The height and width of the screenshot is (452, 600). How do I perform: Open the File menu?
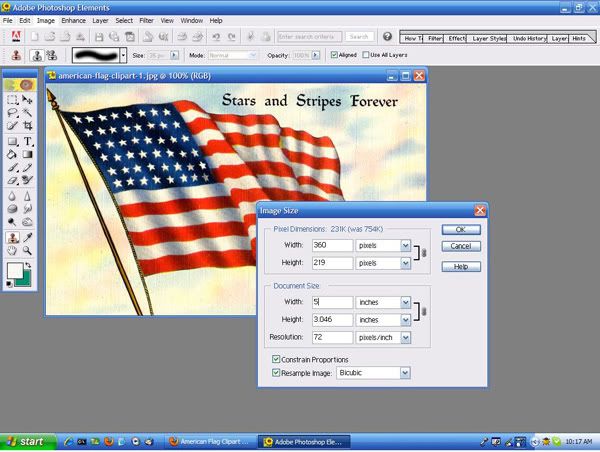pos(8,21)
